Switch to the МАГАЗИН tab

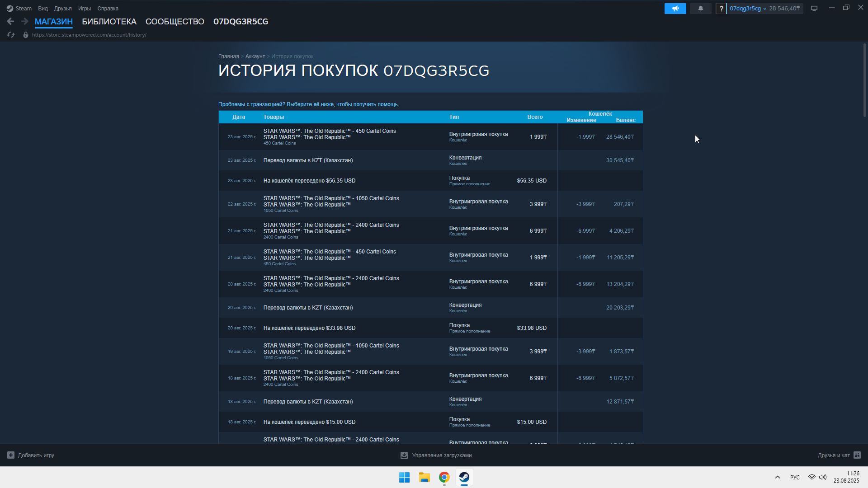(x=54, y=22)
